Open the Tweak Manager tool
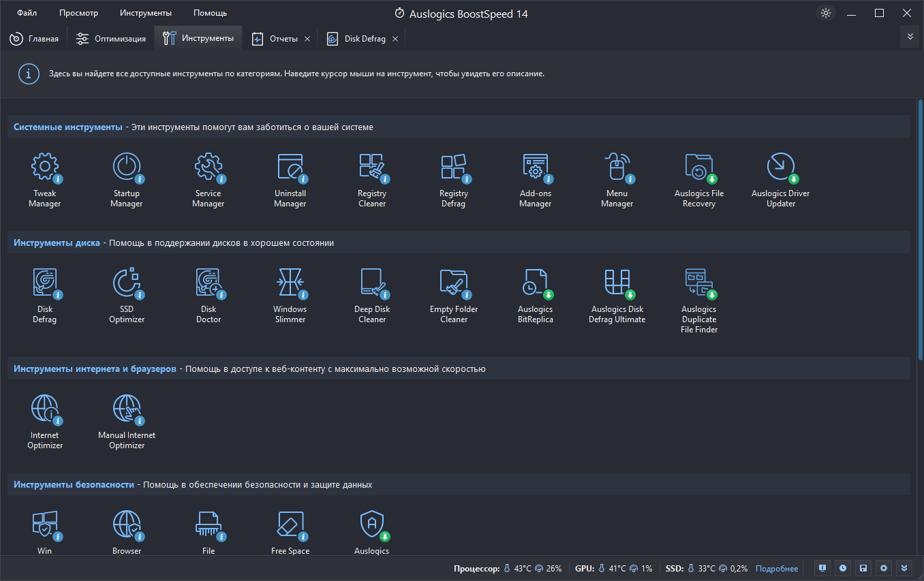The image size is (924, 581). [x=45, y=180]
